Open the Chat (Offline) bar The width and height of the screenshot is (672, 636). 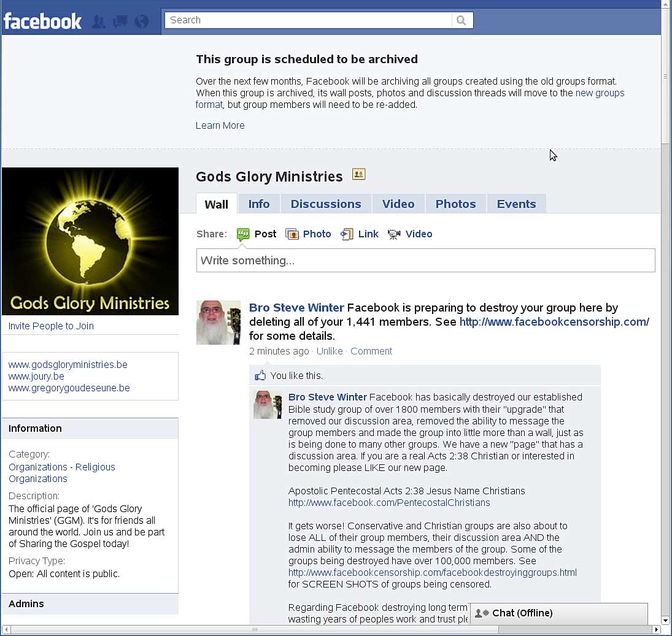pyautogui.click(x=559, y=613)
